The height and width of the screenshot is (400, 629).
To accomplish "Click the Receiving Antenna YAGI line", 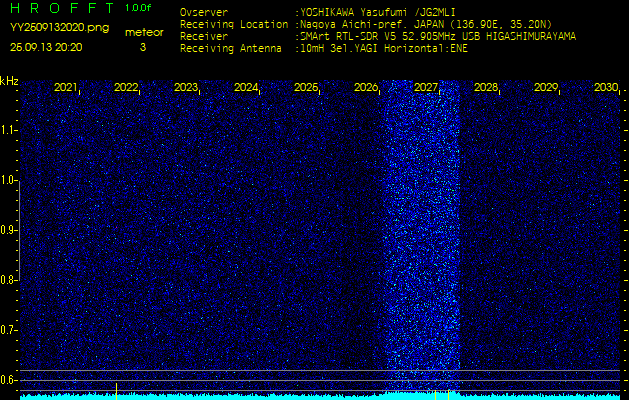I will click(324, 49).
